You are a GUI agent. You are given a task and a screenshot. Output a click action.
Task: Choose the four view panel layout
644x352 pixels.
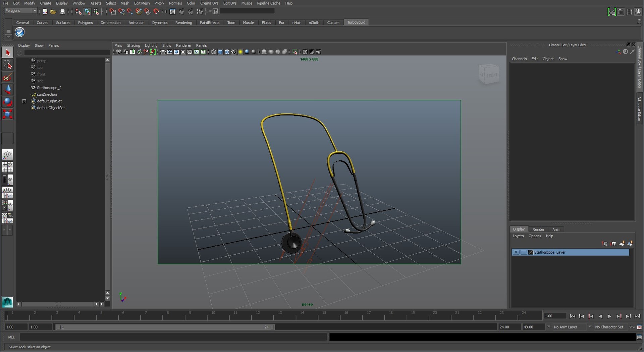[x=7, y=167]
